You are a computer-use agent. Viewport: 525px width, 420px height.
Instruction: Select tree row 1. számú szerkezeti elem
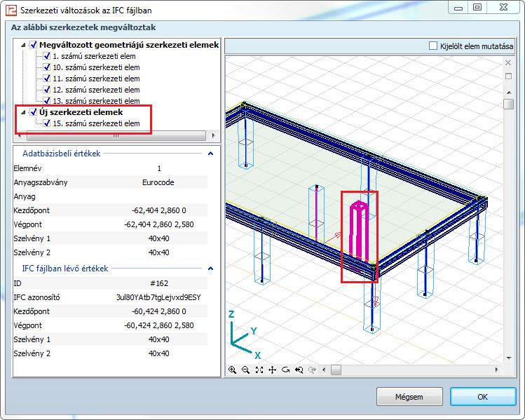(94, 56)
